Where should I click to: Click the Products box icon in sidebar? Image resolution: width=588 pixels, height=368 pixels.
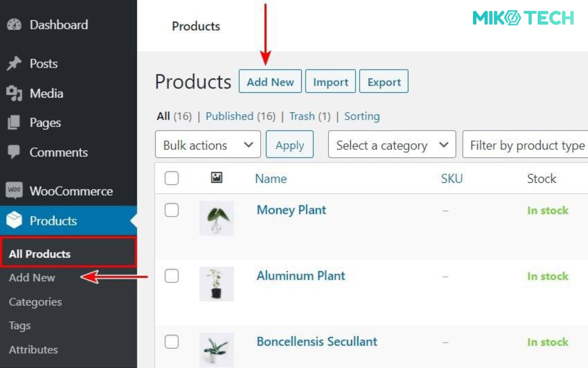[x=13, y=220]
